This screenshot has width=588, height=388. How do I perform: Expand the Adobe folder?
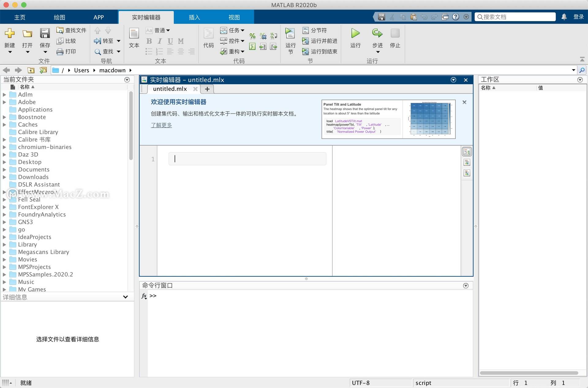(4, 102)
